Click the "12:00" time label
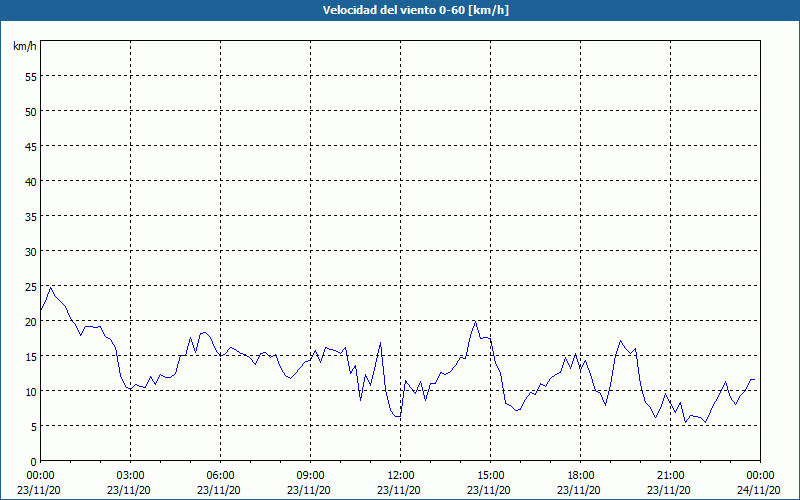Viewport: 800px width, 500px height. pyautogui.click(x=401, y=476)
